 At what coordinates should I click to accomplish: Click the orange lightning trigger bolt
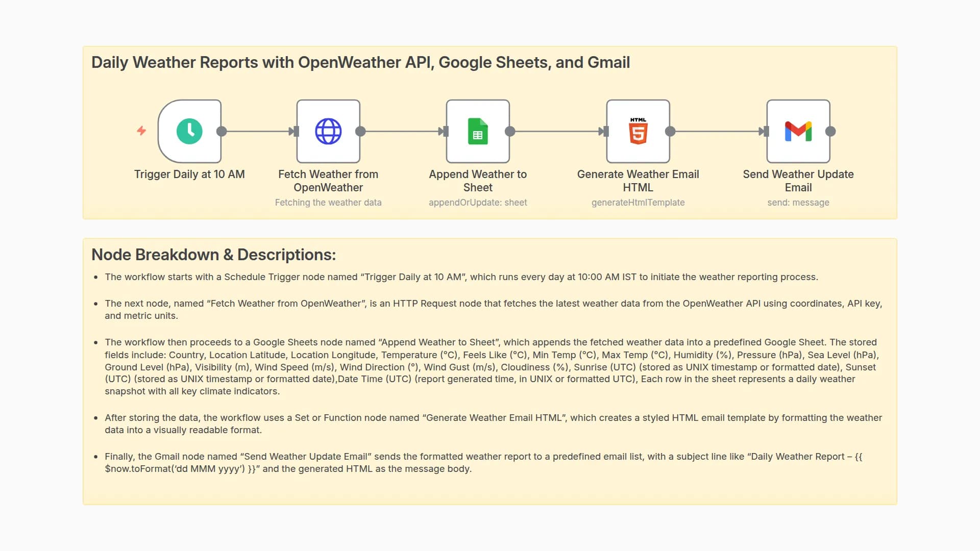pyautogui.click(x=141, y=131)
